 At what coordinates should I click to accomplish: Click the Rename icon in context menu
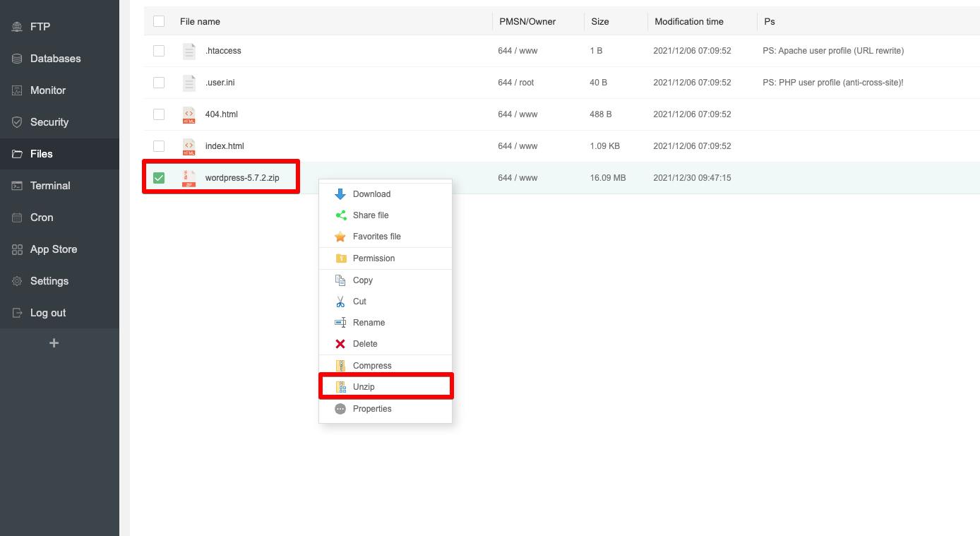click(340, 323)
